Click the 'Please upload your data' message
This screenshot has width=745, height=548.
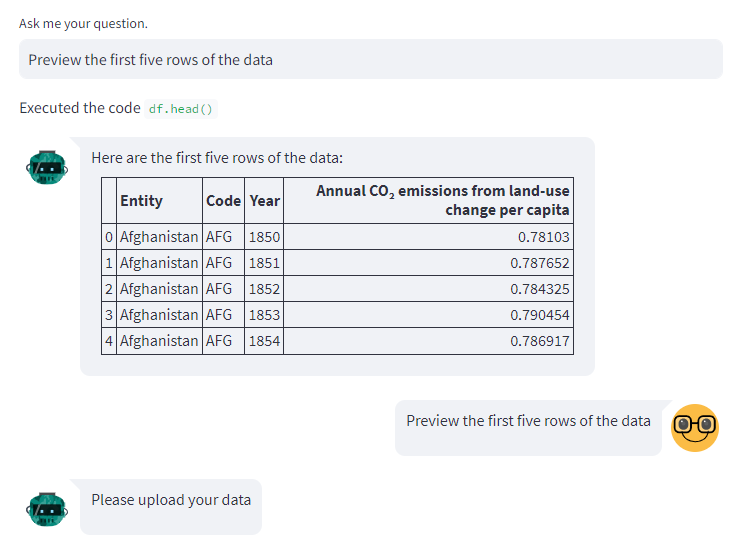171,500
